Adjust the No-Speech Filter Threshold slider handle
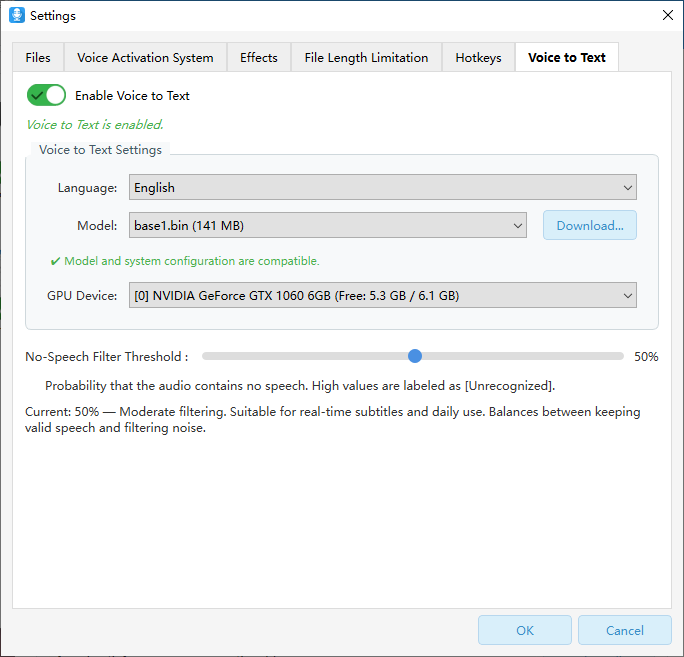Viewport: 684px width, 657px height. tap(415, 356)
